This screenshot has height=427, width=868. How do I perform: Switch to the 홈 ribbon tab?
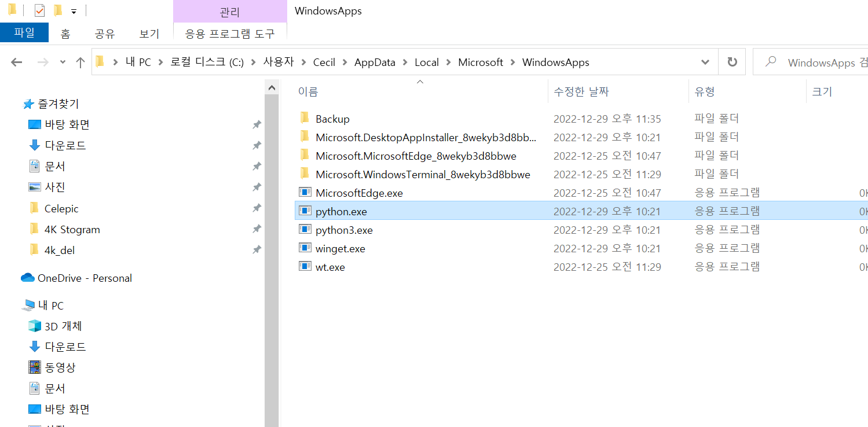tap(65, 34)
